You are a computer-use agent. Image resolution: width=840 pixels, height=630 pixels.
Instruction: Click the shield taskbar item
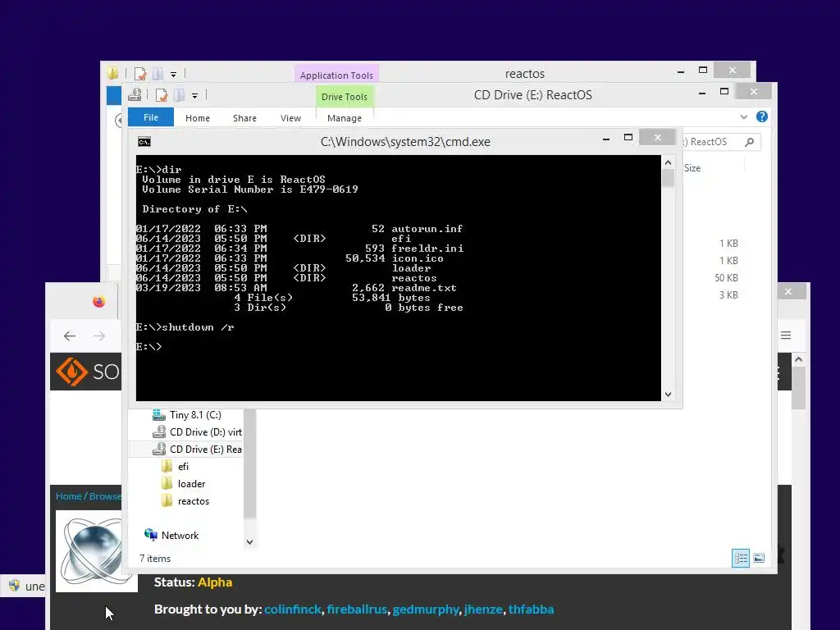[x=24, y=586]
